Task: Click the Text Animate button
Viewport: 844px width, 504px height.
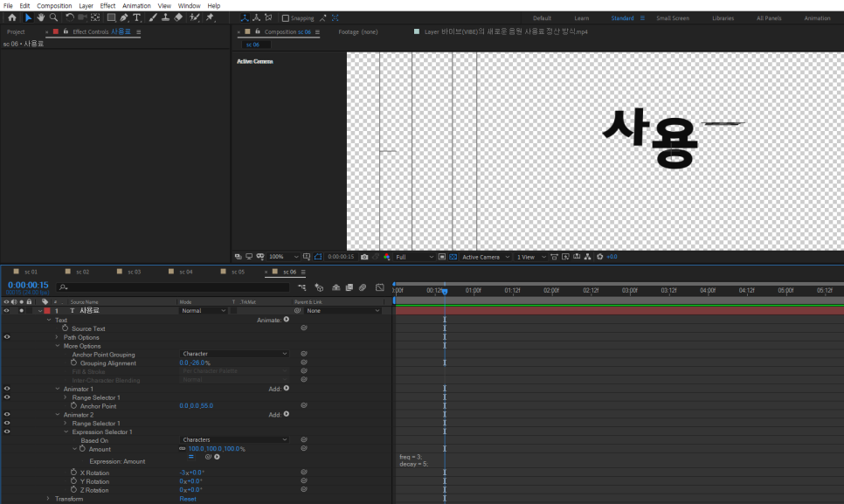Action: coord(287,320)
